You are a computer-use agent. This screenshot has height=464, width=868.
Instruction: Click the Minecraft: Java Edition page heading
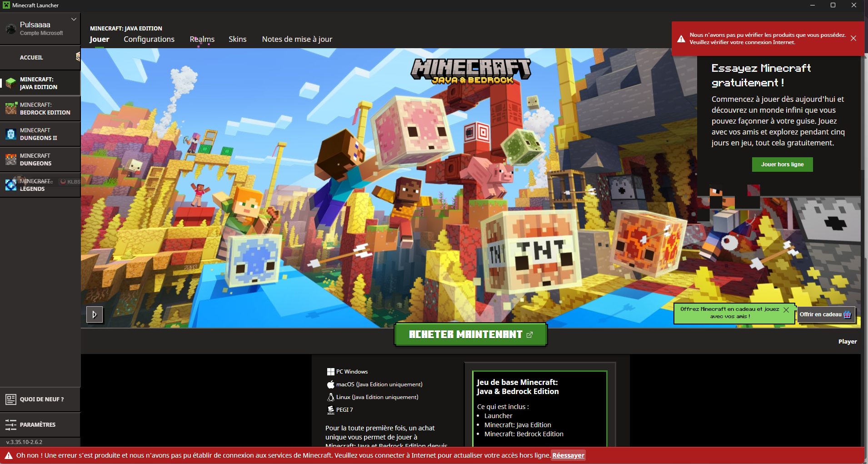(x=126, y=28)
